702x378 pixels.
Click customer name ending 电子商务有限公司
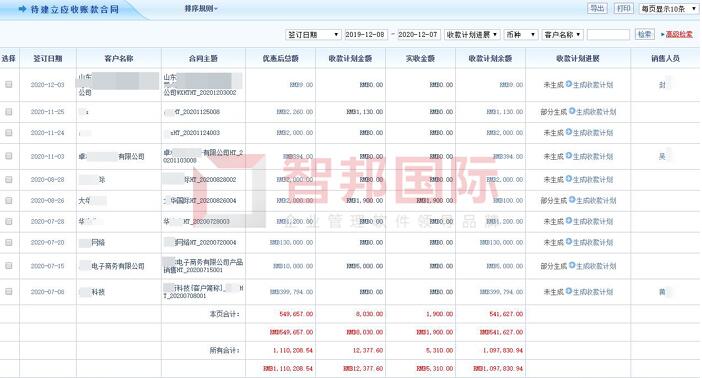[x=112, y=266]
